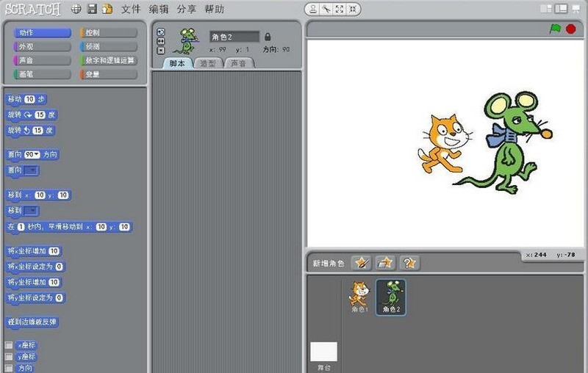Click the globe language icon

click(x=76, y=10)
